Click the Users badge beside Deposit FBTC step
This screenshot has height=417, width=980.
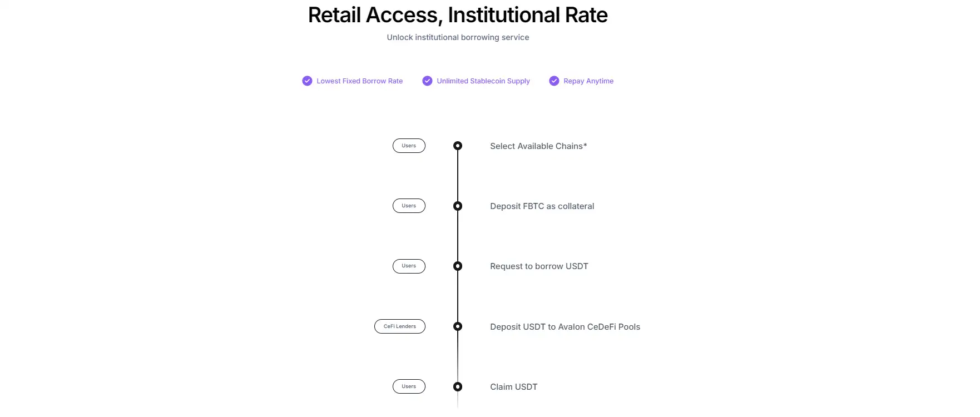tap(409, 206)
